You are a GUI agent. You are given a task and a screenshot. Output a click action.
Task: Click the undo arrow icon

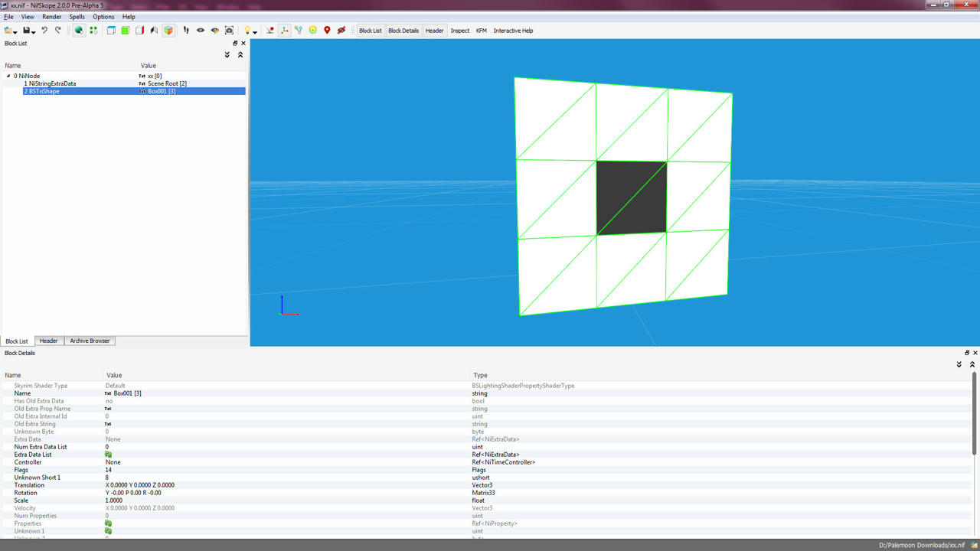click(44, 31)
